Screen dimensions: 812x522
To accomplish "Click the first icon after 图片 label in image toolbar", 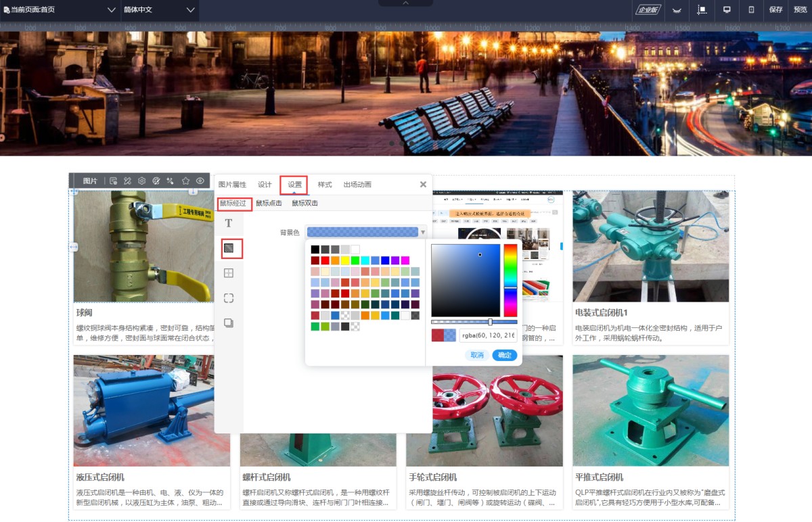I will 113,181.
